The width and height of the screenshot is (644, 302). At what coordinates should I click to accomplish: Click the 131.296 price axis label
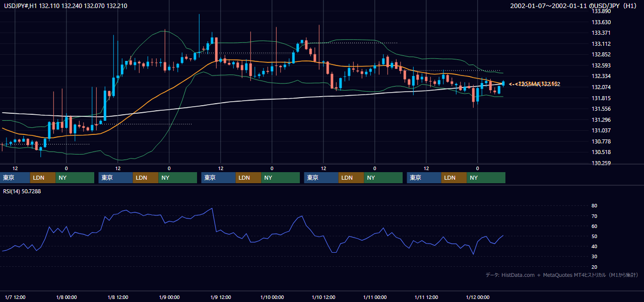[x=601, y=120]
